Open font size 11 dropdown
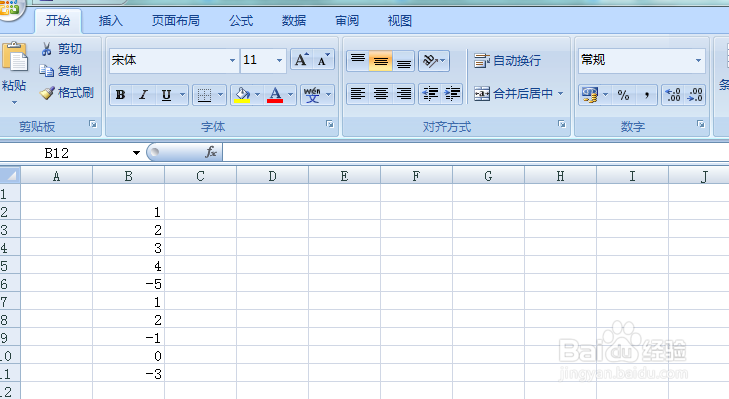 (279, 60)
